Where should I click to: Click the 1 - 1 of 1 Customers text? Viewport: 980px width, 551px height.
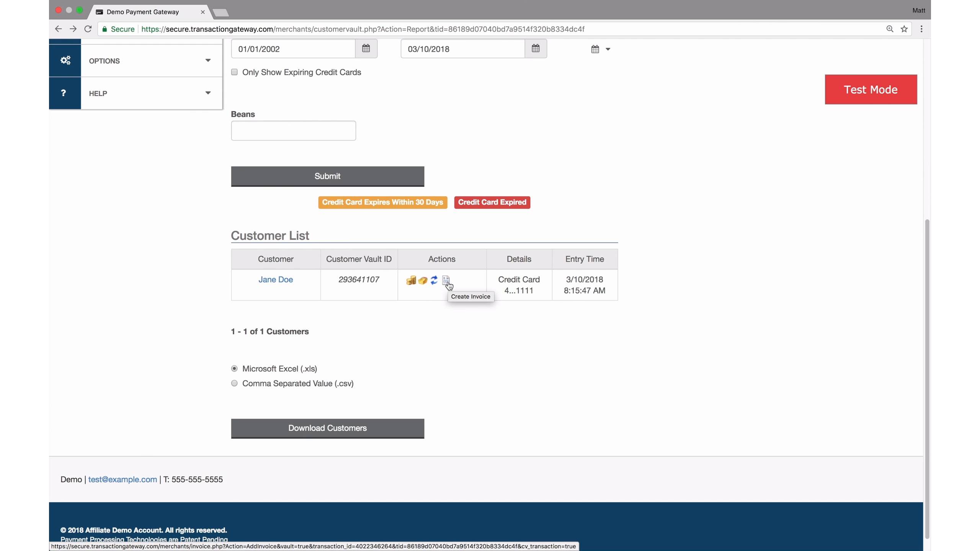[x=270, y=332]
